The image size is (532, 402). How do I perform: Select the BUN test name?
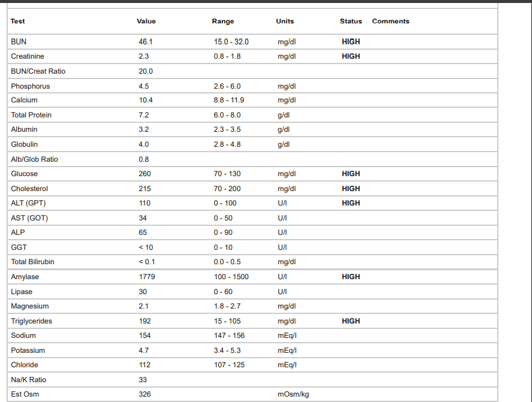point(19,42)
